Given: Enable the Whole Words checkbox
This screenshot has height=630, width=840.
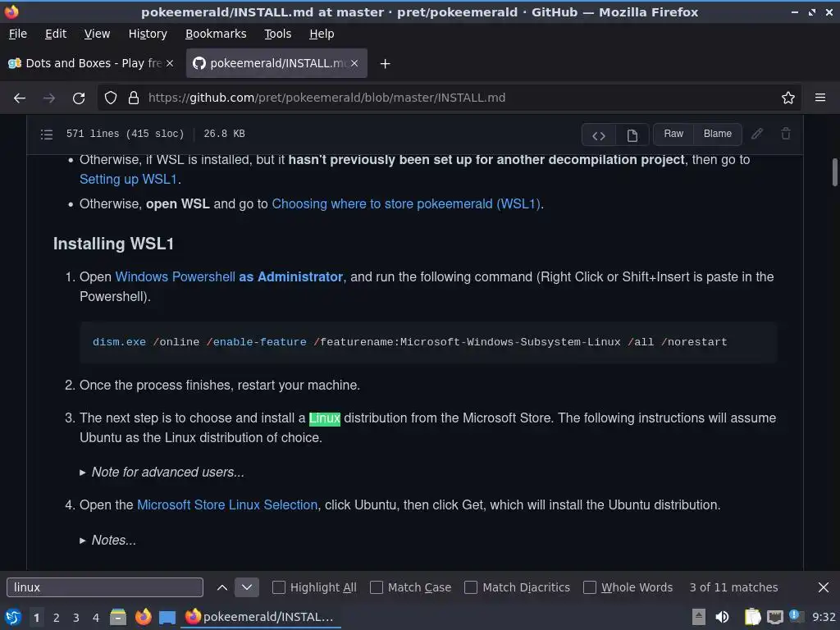Looking at the screenshot, I should [x=589, y=587].
